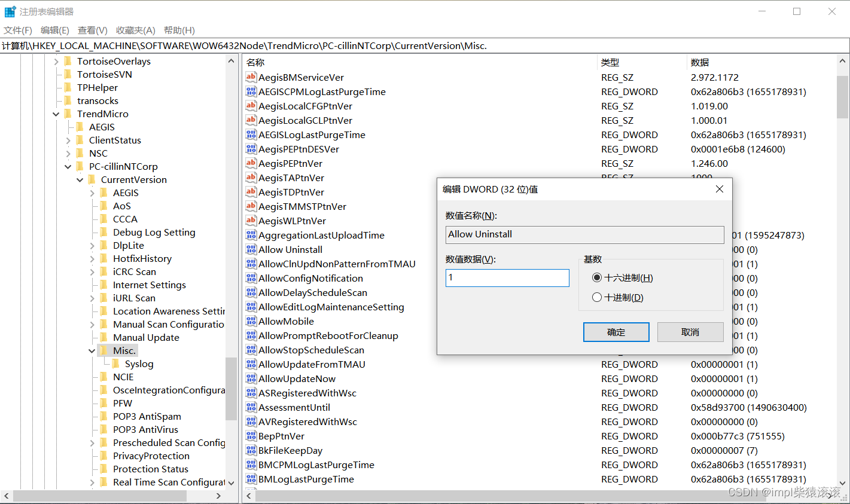Click the PFW folder icon

104,403
